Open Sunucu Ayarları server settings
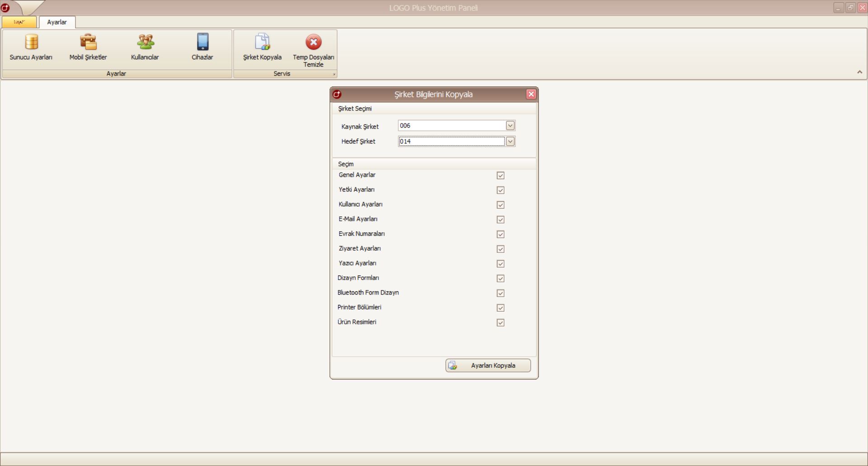 coord(31,47)
